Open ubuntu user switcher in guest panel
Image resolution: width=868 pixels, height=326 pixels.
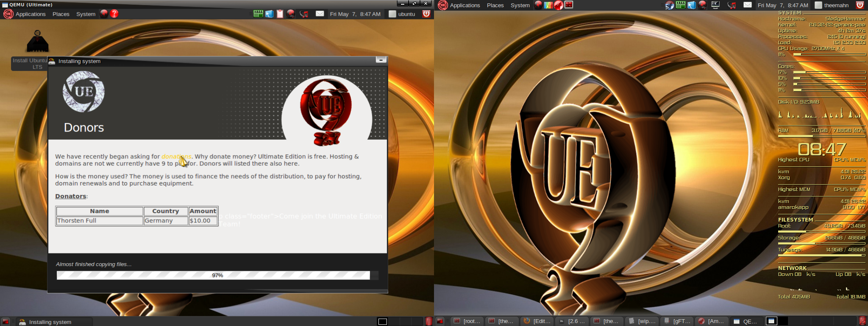click(x=402, y=14)
